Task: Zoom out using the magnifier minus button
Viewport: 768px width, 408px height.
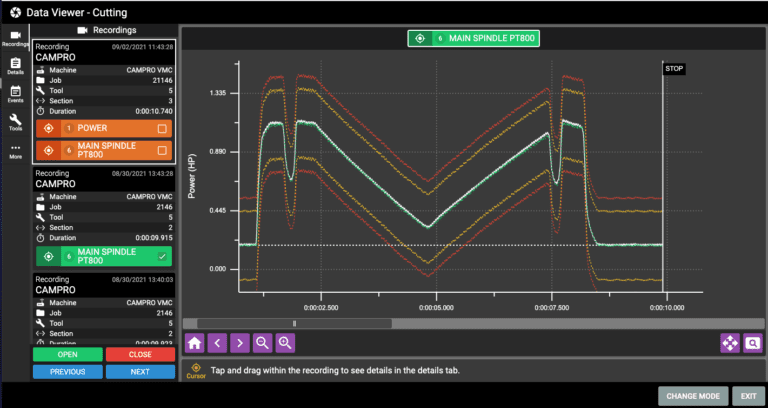Action: 263,343
